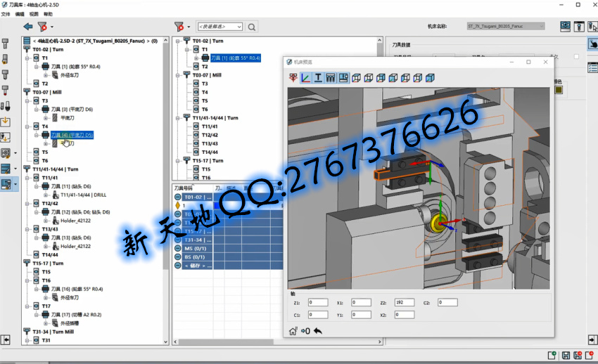Open the 视图 menu
The width and height of the screenshot is (598, 364).
(x=34, y=14)
